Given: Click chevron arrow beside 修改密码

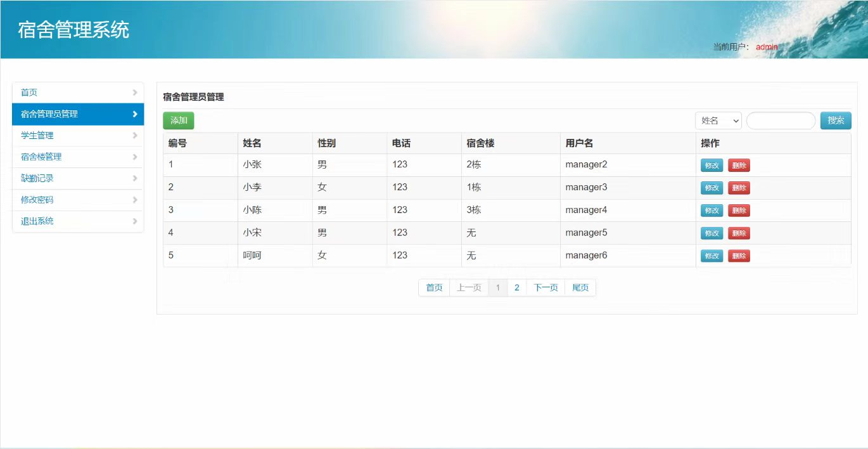Looking at the screenshot, I should pyautogui.click(x=135, y=200).
